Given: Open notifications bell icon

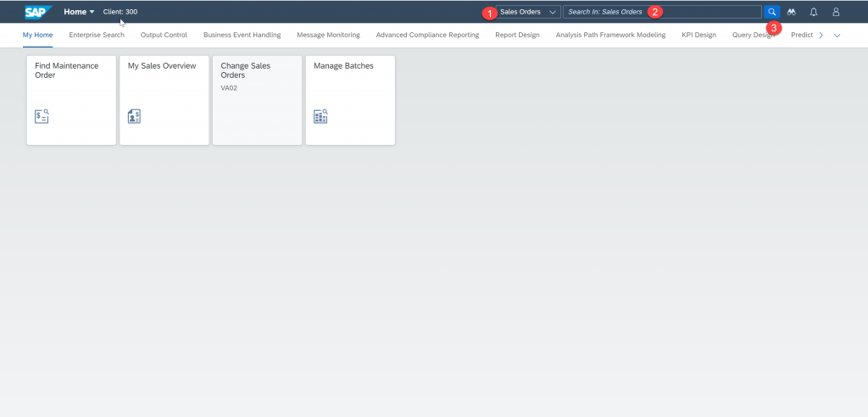Looking at the screenshot, I should 814,12.
